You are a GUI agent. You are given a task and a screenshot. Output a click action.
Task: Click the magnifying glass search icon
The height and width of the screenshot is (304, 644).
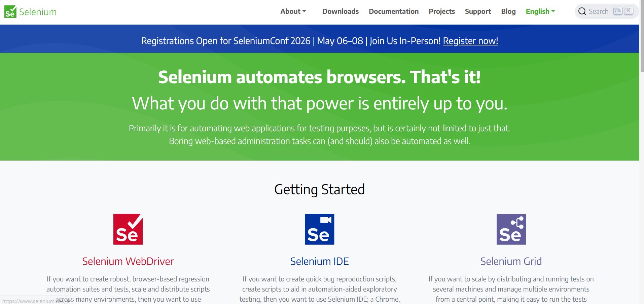582,11
